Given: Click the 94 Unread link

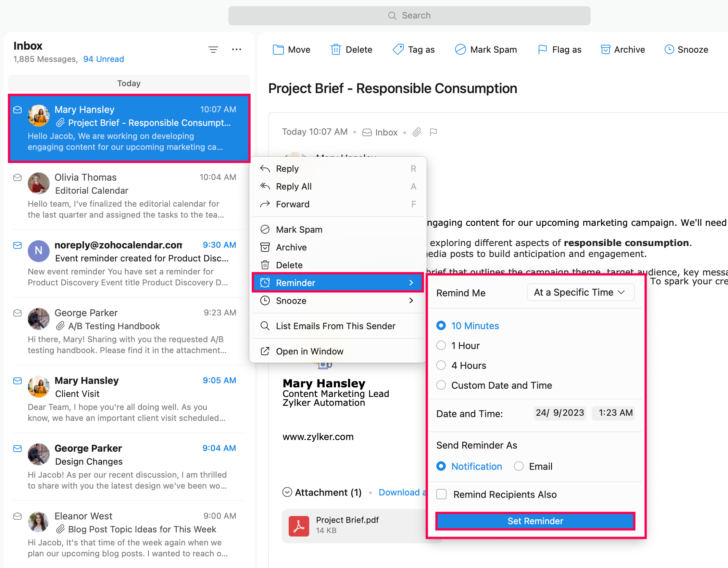Looking at the screenshot, I should pyautogui.click(x=103, y=59).
